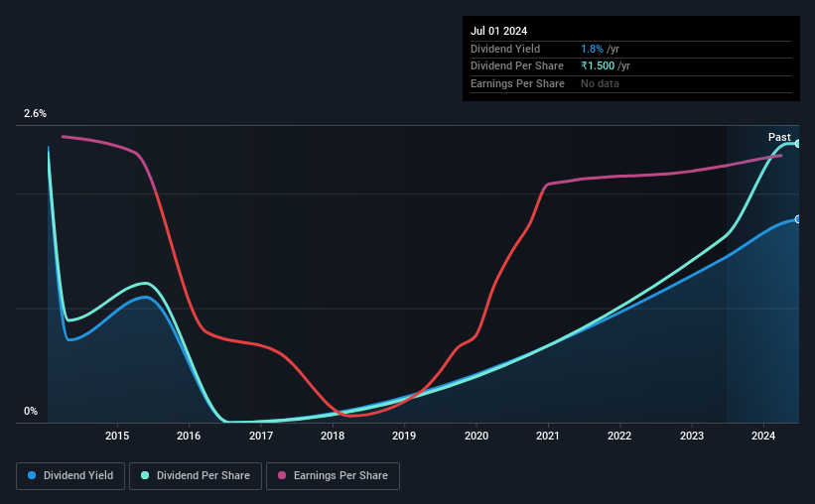Click the Earnings Per Share tooltip row label

[x=518, y=83]
